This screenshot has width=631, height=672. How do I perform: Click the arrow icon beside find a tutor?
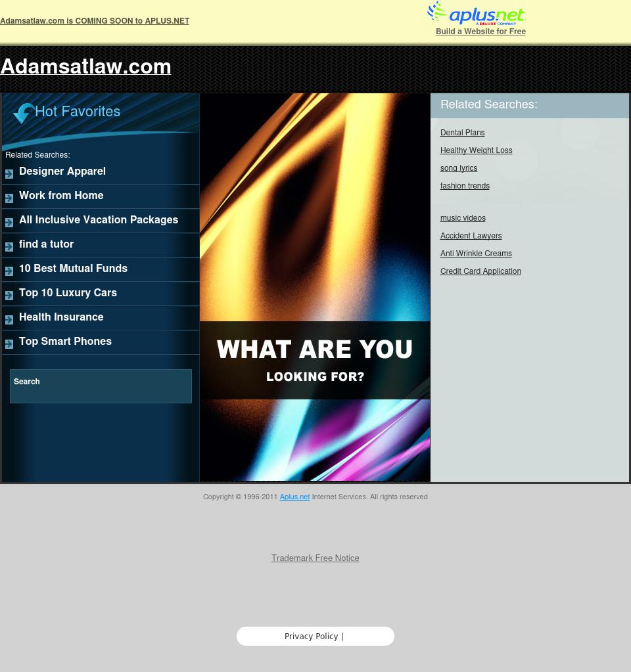click(x=9, y=247)
